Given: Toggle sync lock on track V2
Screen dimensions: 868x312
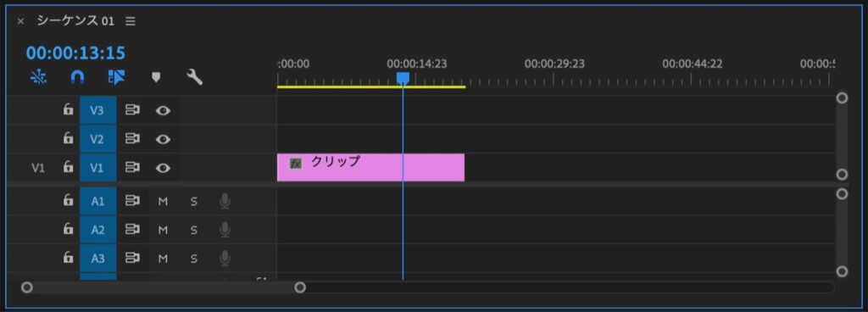Looking at the screenshot, I should [x=132, y=139].
